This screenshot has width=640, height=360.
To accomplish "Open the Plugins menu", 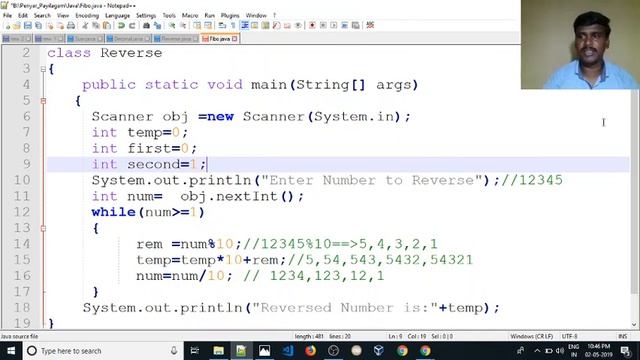I will pos(230,15).
